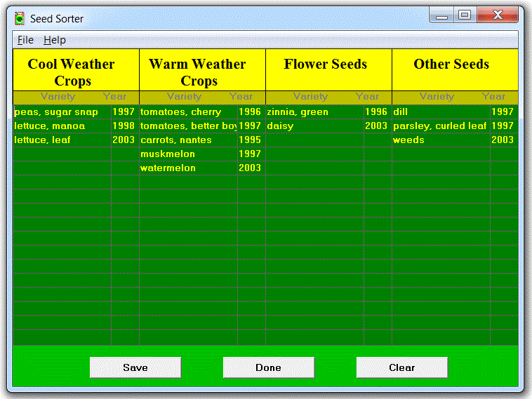Click the Year label under Cool Weather Crops
Viewport: 532px width, 399px height.
(114, 97)
